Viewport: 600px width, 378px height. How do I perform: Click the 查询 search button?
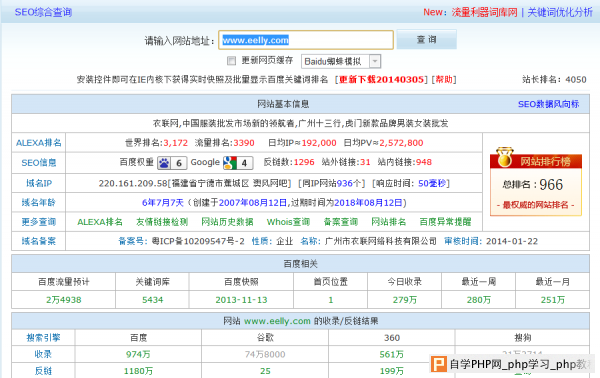426,39
